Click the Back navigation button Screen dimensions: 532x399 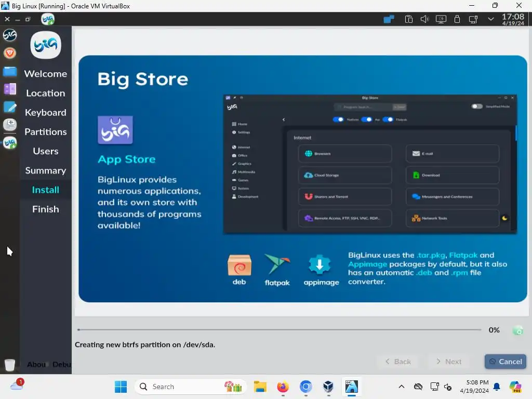pyautogui.click(x=398, y=362)
